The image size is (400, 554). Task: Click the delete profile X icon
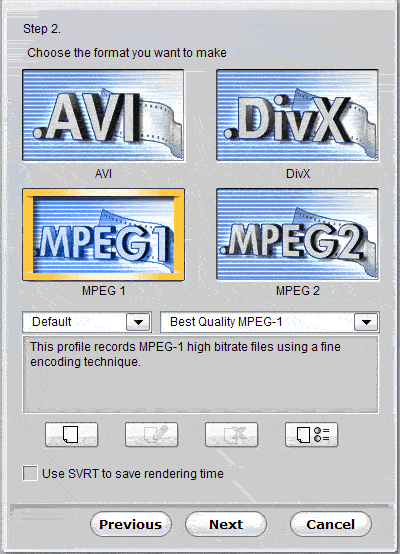click(x=231, y=434)
